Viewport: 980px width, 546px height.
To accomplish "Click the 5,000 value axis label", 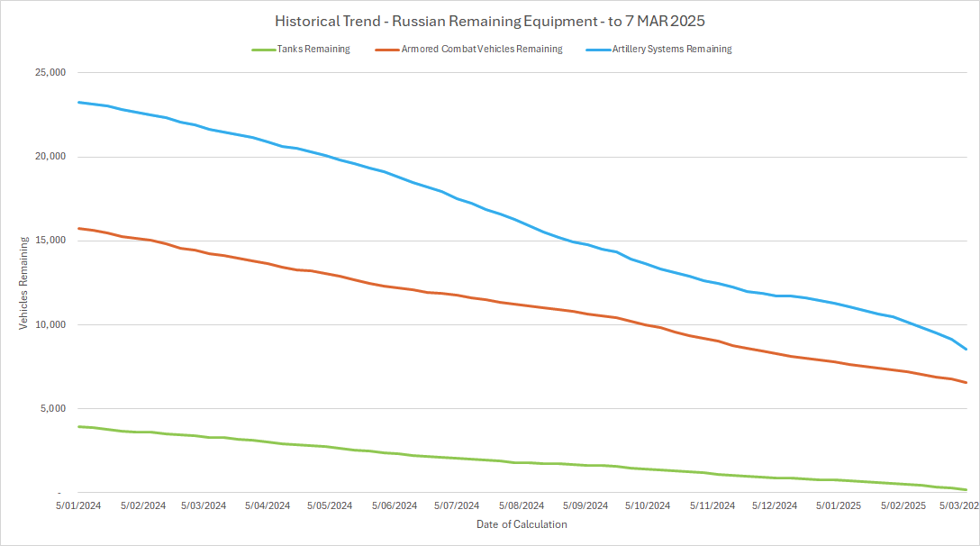I will 51,408.
